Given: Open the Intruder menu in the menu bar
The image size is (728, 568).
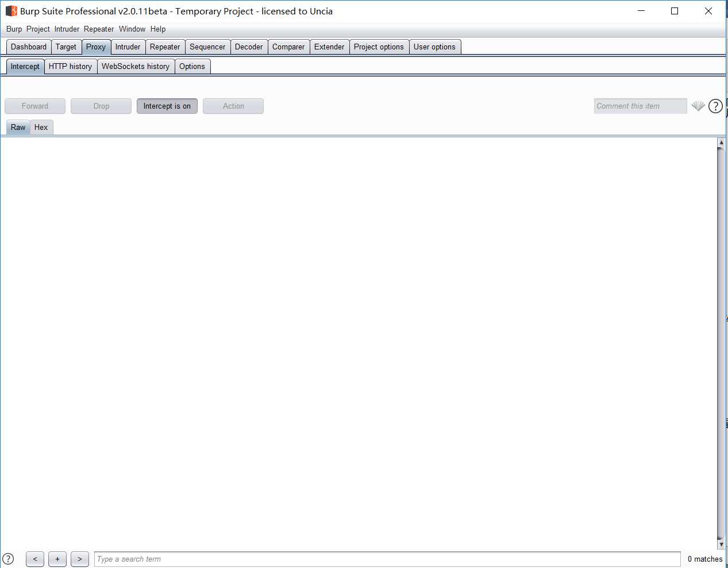Looking at the screenshot, I should point(67,29).
